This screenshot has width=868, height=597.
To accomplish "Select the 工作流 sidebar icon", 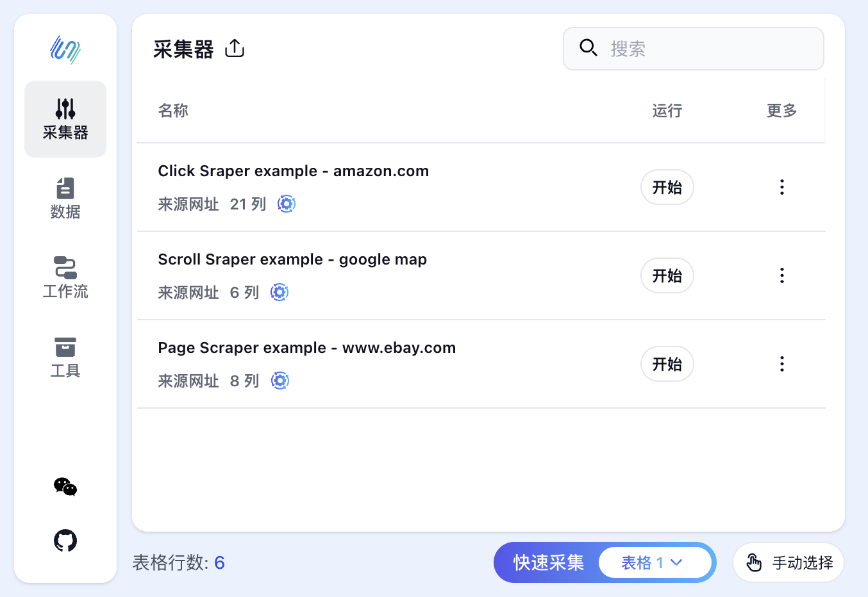I will (65, 277).
